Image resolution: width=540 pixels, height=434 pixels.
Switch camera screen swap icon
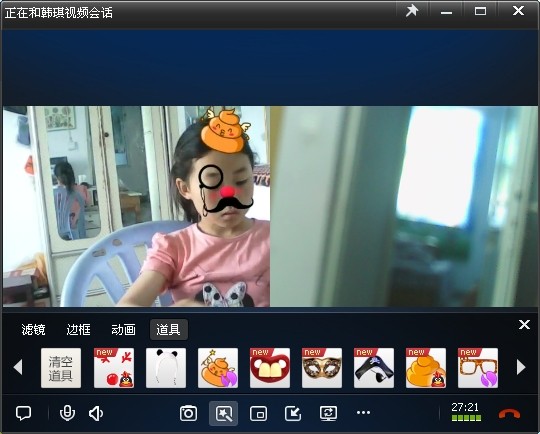(329, 413)
